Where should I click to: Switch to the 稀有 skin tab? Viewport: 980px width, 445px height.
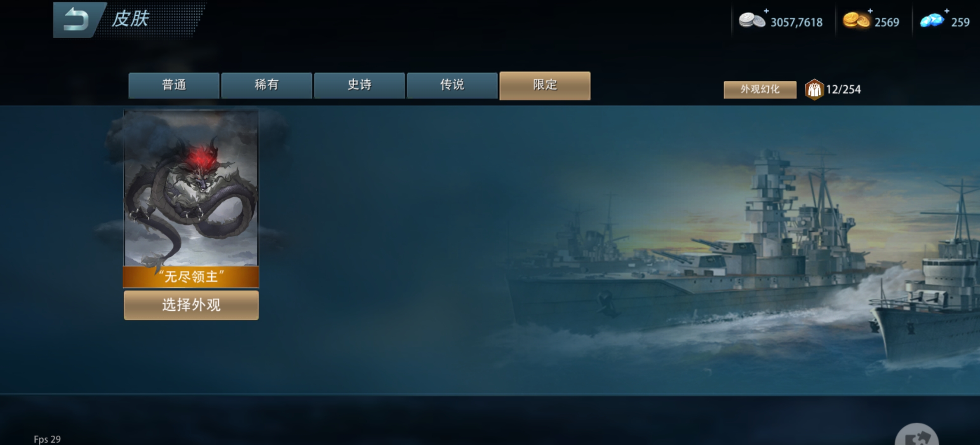(x=266, y=85)
